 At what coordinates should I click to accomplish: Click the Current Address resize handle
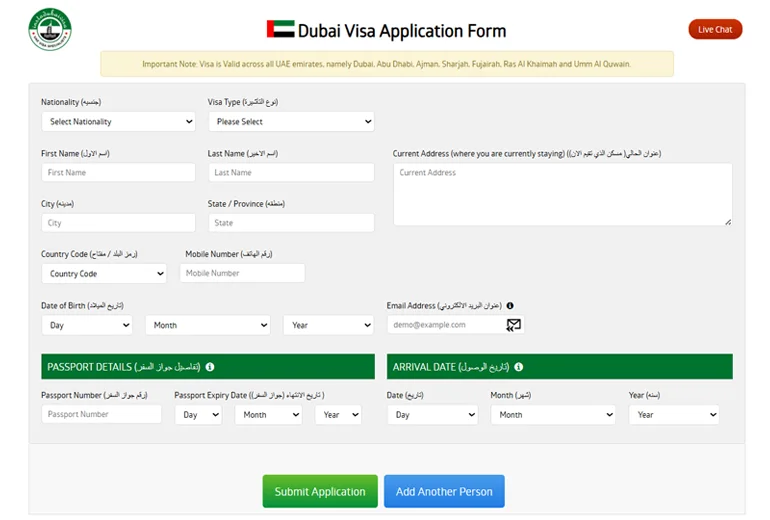tap(728, 222)
